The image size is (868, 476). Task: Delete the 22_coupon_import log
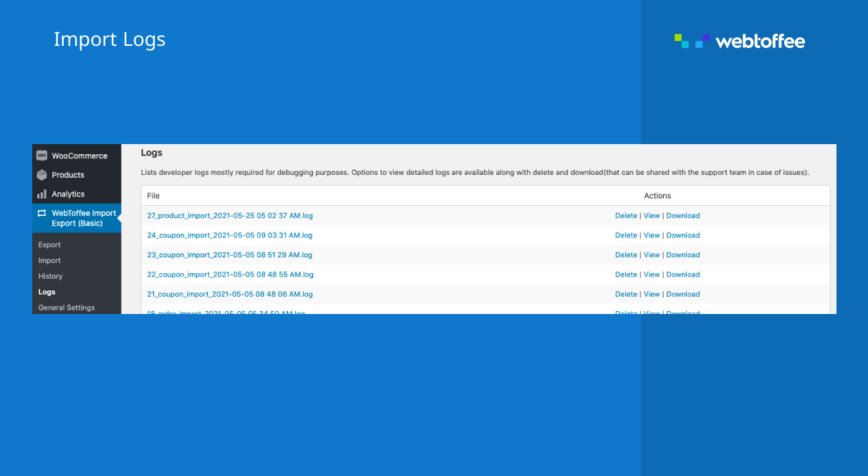tap(626, 275)
